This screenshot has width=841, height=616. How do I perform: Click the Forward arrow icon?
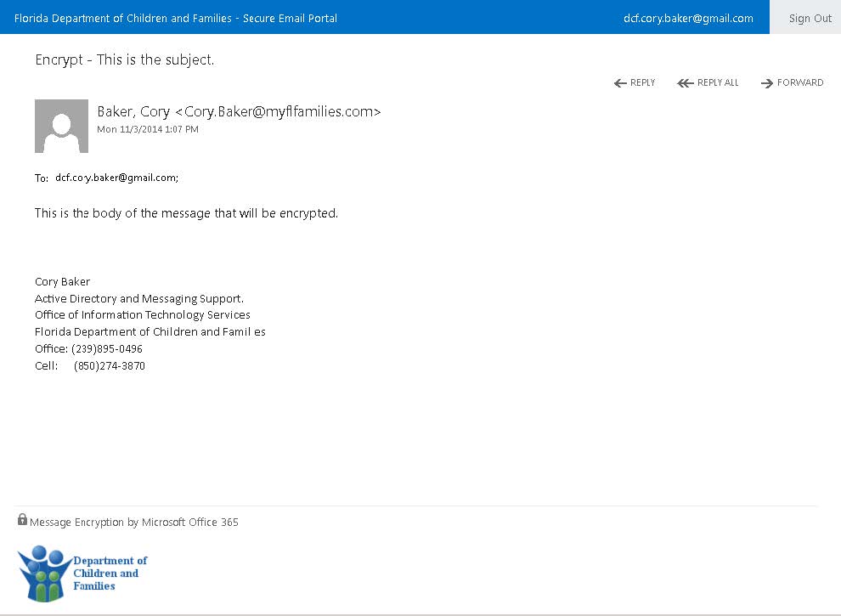tap(769, 82)
